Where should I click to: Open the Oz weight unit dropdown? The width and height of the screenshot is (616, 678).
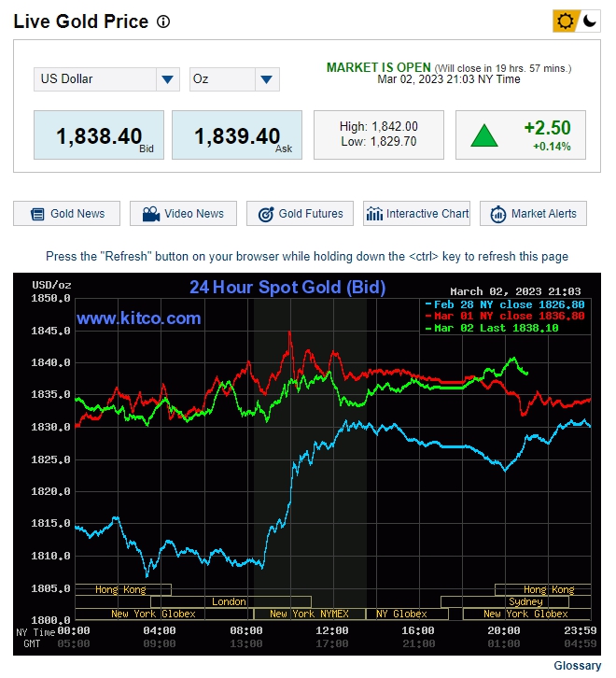click(234, 79)
